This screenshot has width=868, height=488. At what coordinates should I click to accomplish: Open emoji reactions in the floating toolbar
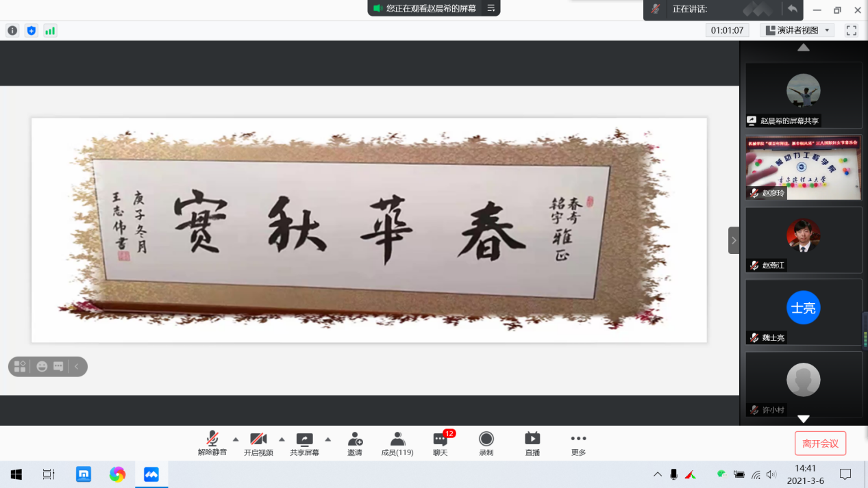coord(42,367)
